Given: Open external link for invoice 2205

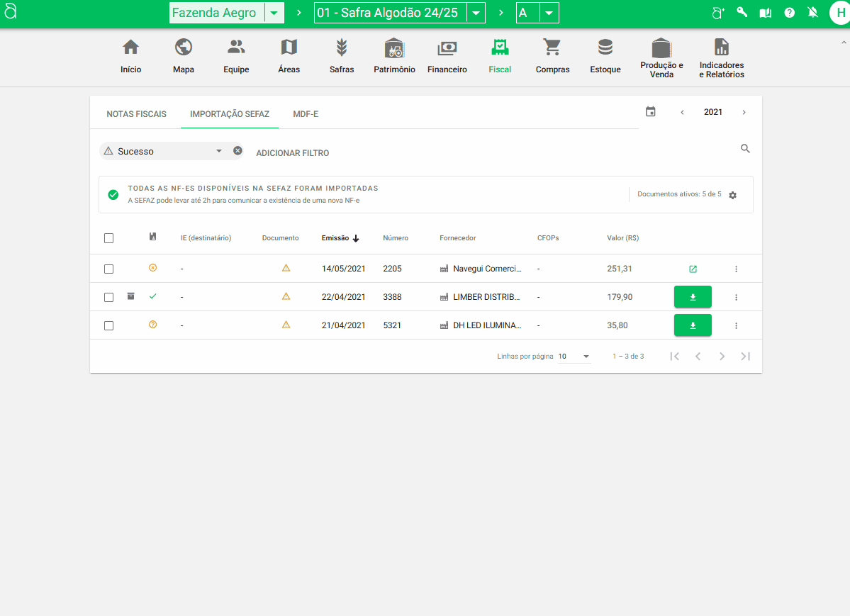Looking at the screenshot, I should (693, 269).
